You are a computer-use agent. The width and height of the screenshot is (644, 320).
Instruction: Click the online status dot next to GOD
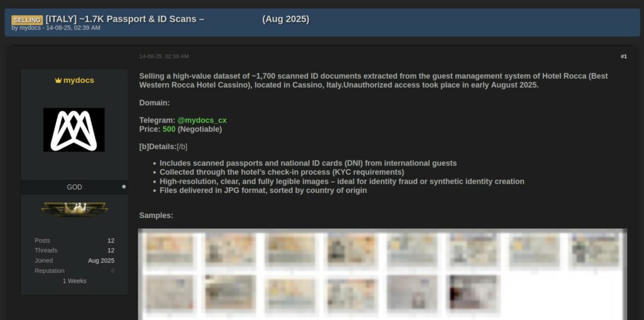124,187
